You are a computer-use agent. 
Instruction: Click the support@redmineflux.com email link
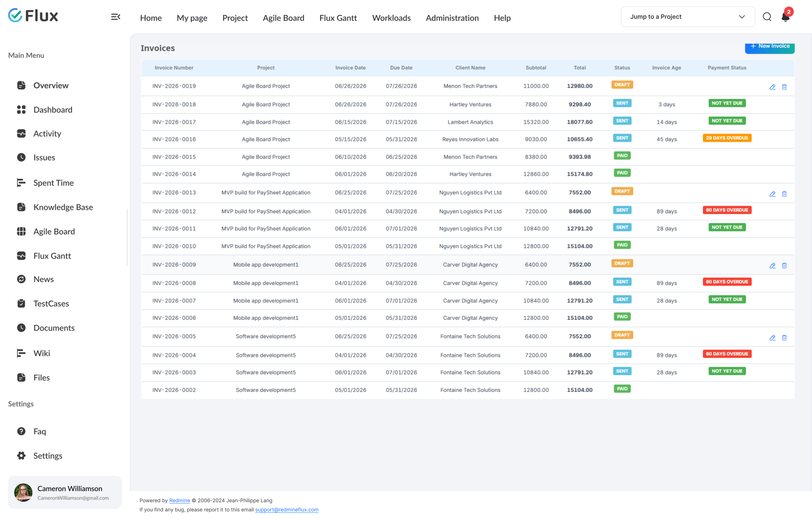(287, 509)
